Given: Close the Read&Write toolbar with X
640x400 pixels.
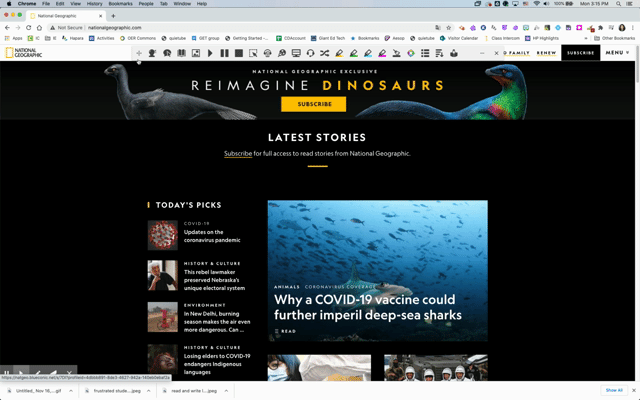Looking at the screenshot, I should click(496, 53).
